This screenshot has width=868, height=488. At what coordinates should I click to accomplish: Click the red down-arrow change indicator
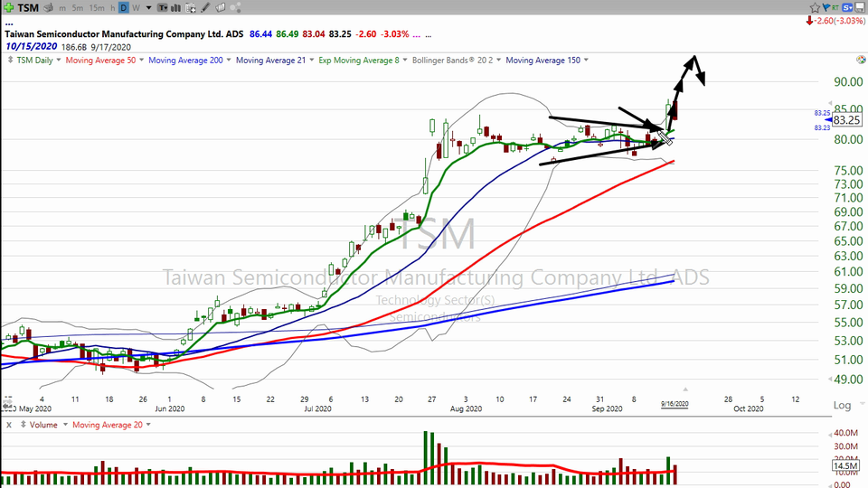click(x=809, y=21)
